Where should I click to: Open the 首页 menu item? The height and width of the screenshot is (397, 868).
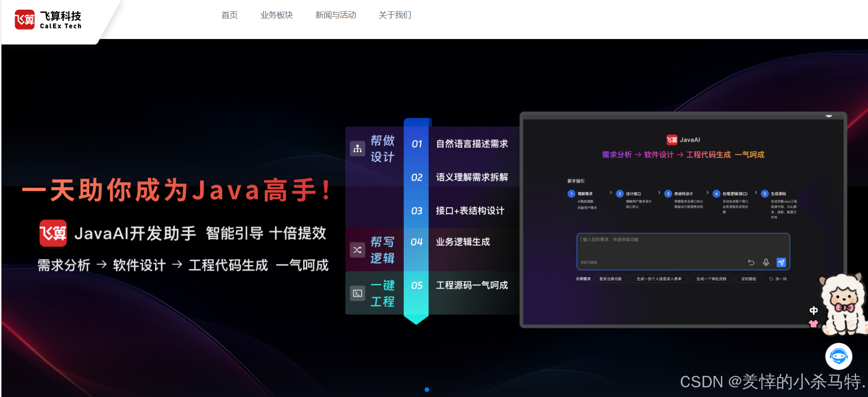pos(229,15)
